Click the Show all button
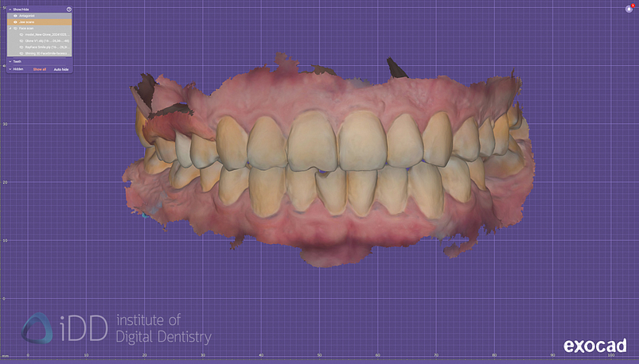Image resolution: width=639 pixels, height=364 pixels. tap(40, 69)
